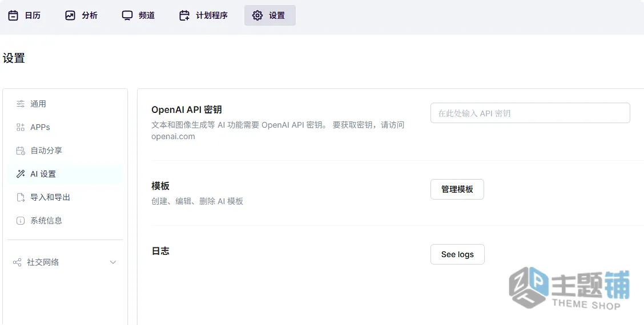Click the 模板 section heading

point(160,186)
